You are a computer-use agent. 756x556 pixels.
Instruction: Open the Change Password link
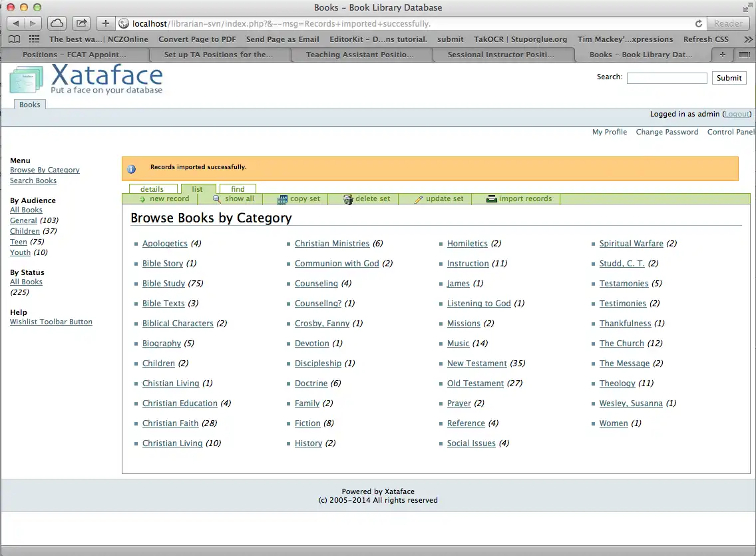pyautogui.click(x=667, y=132)
